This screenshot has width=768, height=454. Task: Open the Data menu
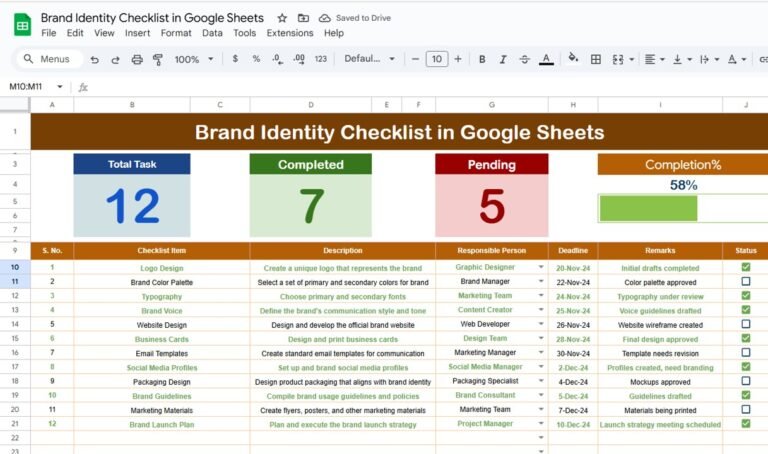212,33
